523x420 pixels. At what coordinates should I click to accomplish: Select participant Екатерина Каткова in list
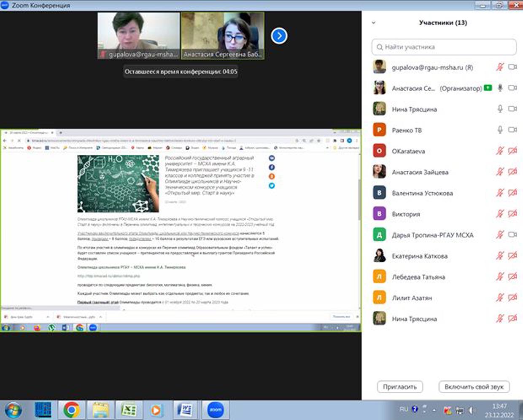pos(419,256)
